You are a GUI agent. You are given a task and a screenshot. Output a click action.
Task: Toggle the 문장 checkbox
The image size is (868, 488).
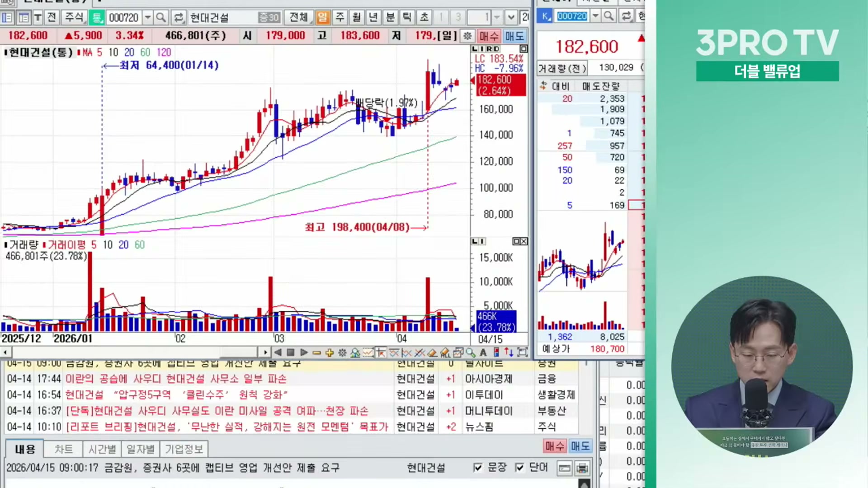click(478, 467)
